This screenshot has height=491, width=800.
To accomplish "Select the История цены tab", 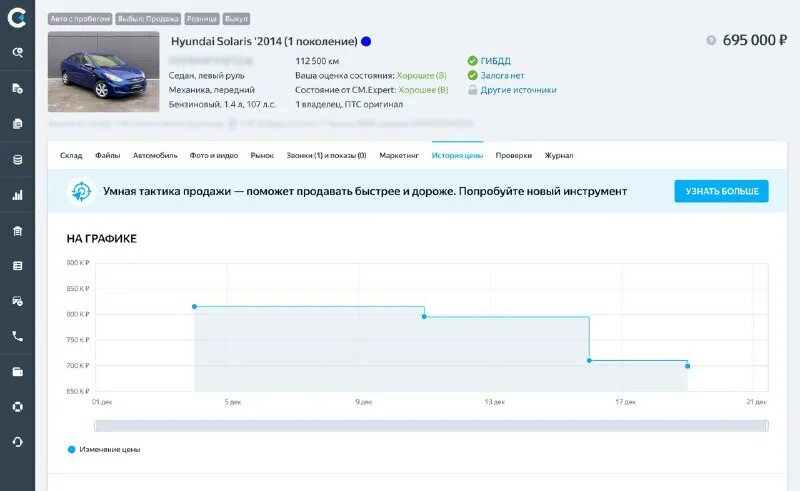I will (457, 155).
